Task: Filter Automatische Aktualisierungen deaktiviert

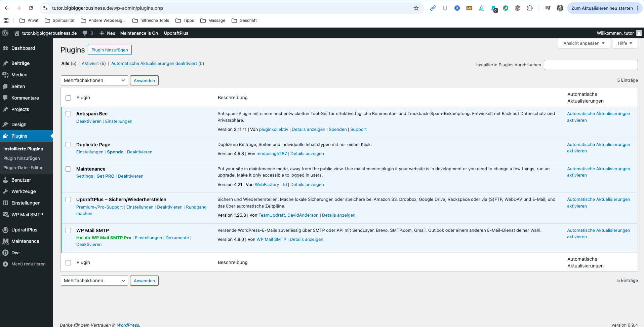Action: pos(154,63)
